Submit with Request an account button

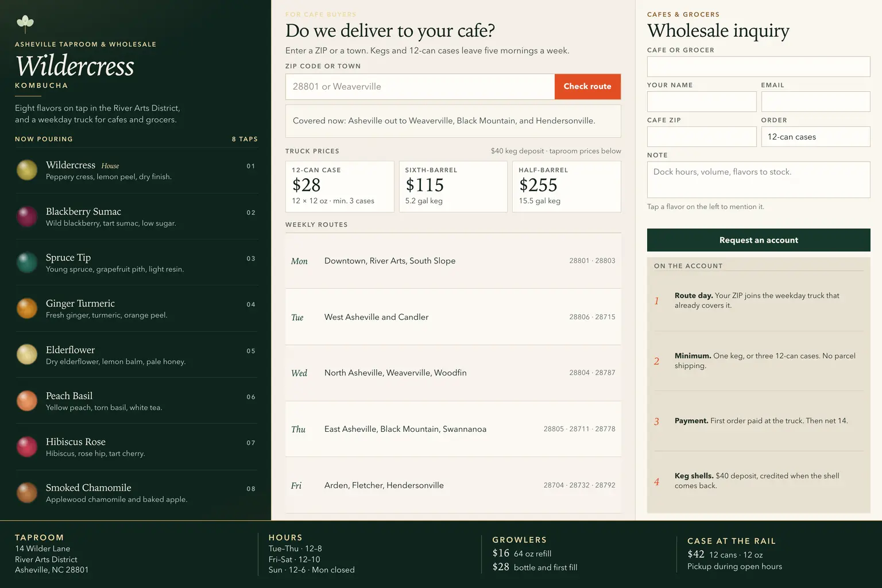[x=759, y=240]
